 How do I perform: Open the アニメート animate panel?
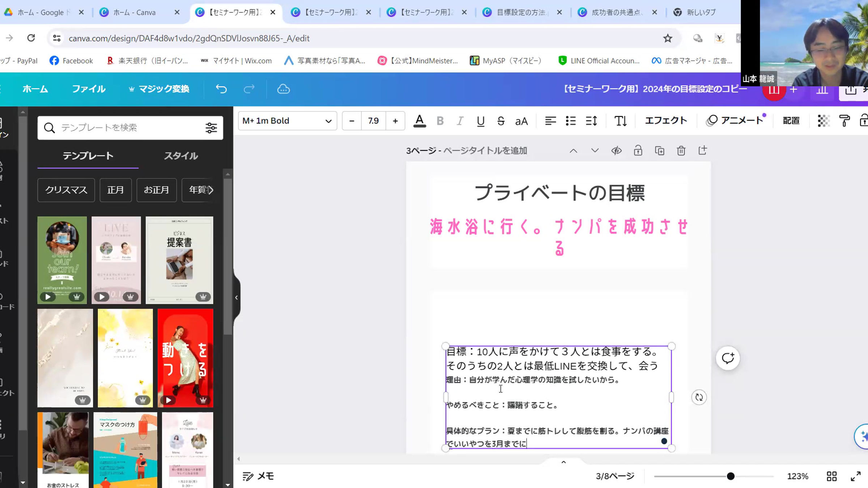coord(735,120)
